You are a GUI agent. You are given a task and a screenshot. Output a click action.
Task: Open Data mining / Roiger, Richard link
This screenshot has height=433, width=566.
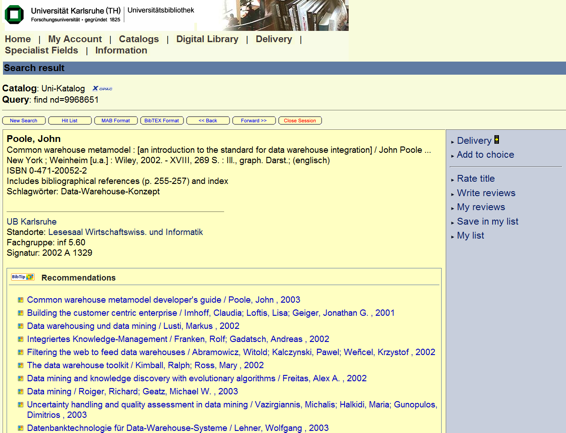click(132, 392)
